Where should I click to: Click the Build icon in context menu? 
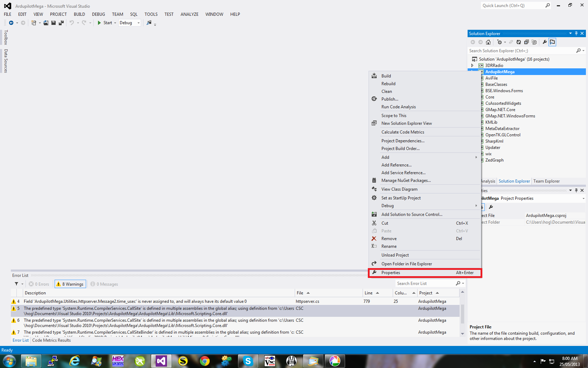[x=374, y=76]
